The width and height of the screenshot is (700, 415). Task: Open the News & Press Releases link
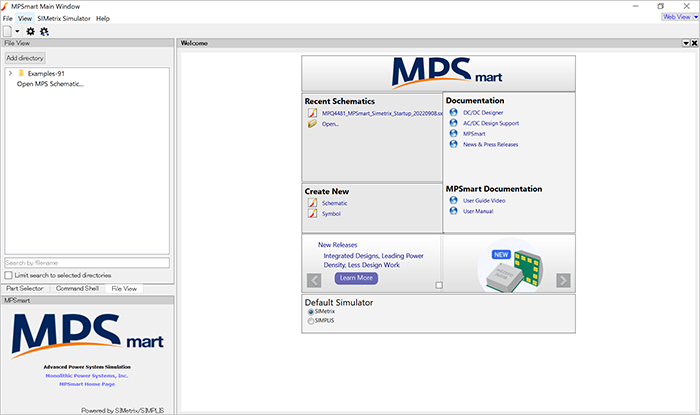[x=491, y=145]
